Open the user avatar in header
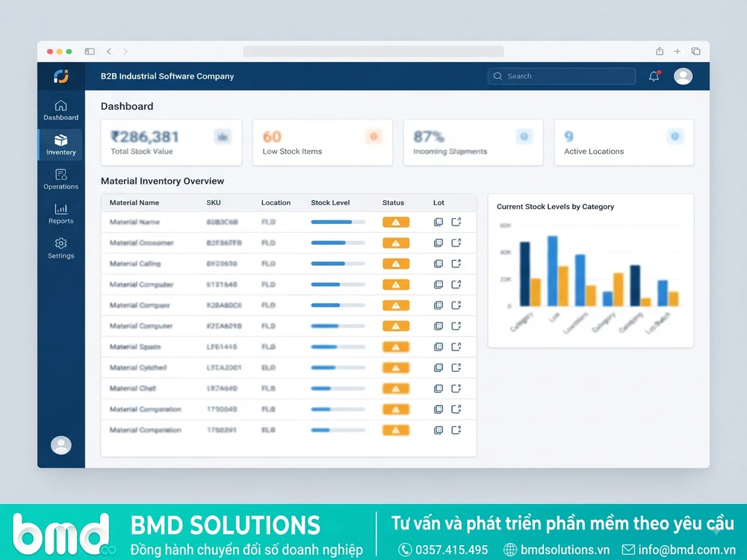The image size is (747, 560). pyautogui.click(x=683, y=76)
